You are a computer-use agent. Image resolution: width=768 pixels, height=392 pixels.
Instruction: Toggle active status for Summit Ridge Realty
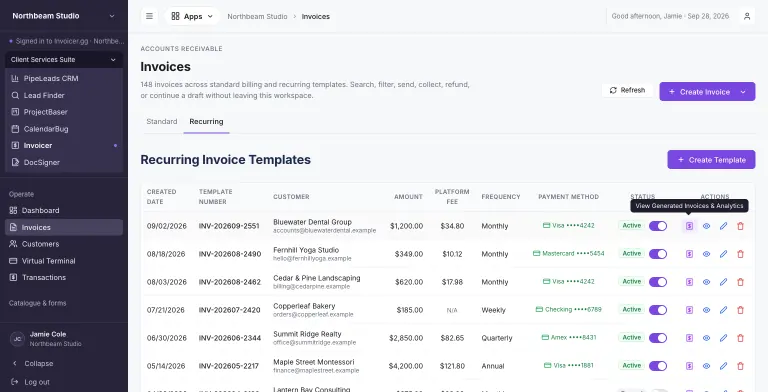[658, 338]
